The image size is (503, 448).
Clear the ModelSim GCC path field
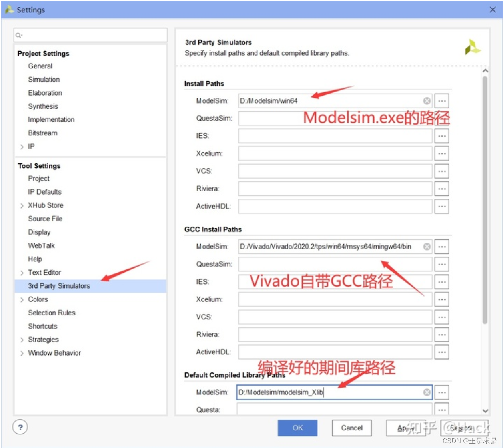427,247
